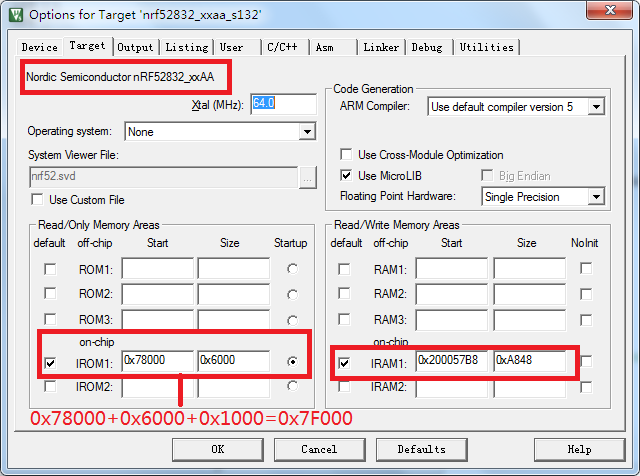
Task: Open the Output tab
Action: coord(135,47)
